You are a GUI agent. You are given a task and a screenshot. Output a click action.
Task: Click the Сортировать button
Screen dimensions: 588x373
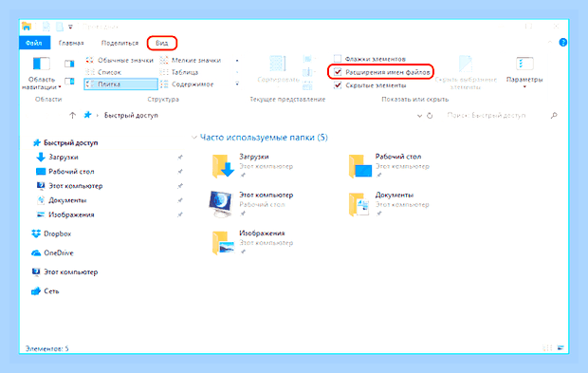278,70
